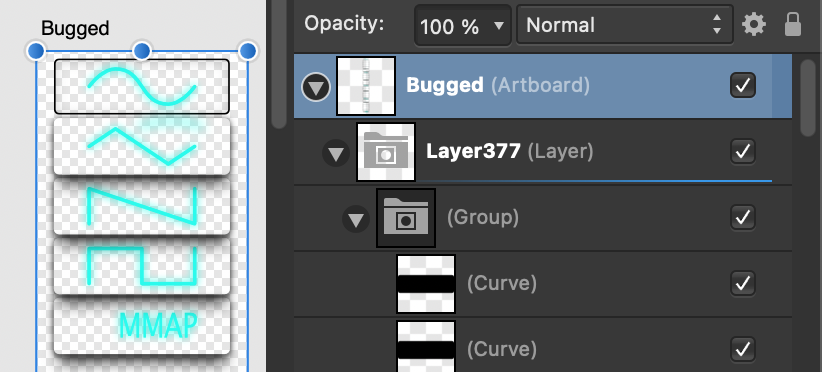Click the layer lock padlock icon
Viewport: 822px width, 372px height.
click(x=793, y=25)
